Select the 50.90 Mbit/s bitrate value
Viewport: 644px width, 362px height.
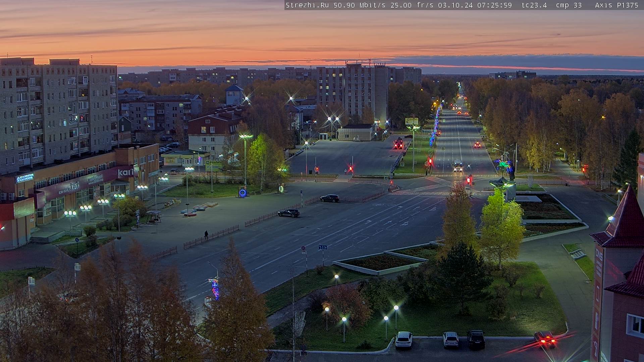359,5
